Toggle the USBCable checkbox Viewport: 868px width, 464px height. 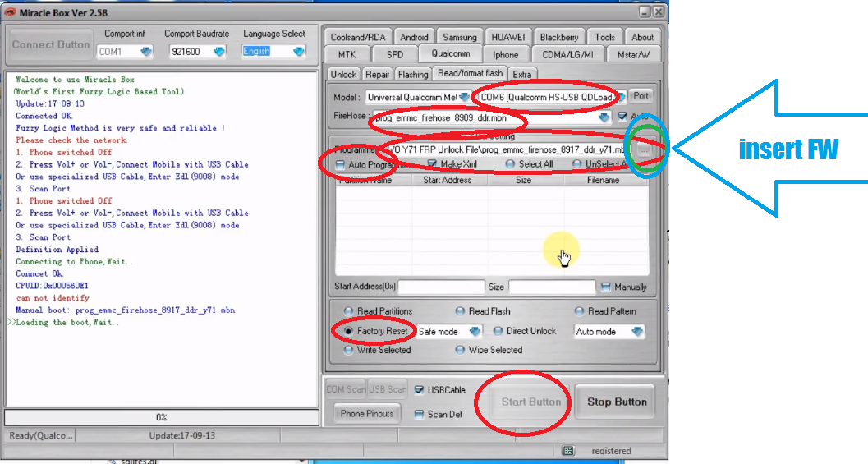click(x=419, y=390)
